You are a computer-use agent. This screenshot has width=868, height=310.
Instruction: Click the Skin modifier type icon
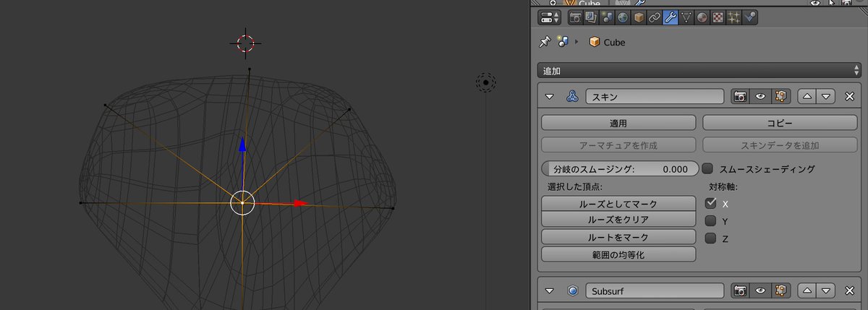point(572,97)
